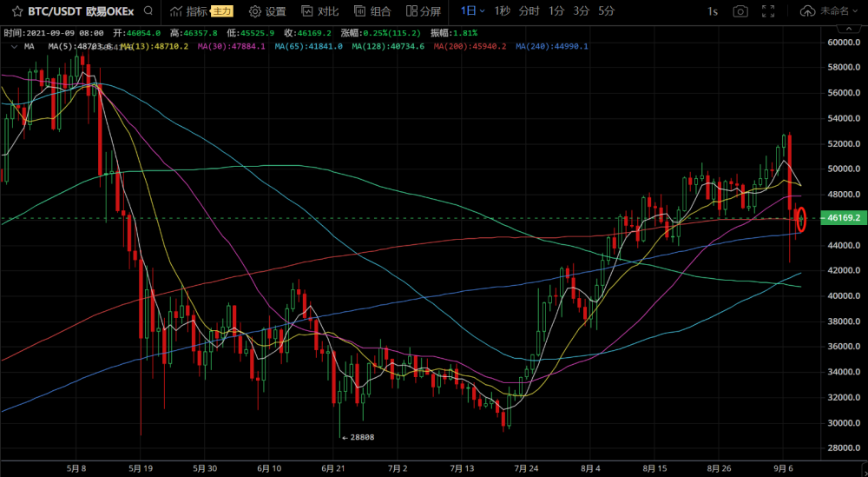The width and height of the screenshot is (868, 477).
Task: Switch to the 1秒 timeframe
Action: coord(502,10)
